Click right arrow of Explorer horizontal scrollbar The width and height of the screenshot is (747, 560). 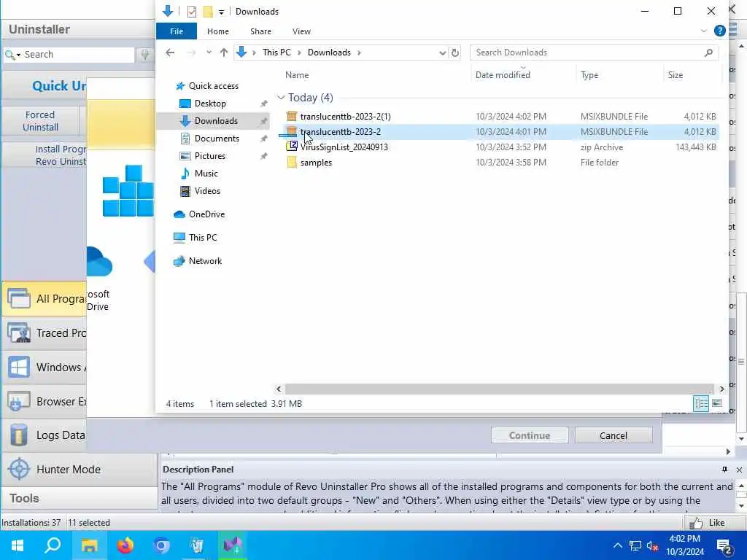click(721, 389)
